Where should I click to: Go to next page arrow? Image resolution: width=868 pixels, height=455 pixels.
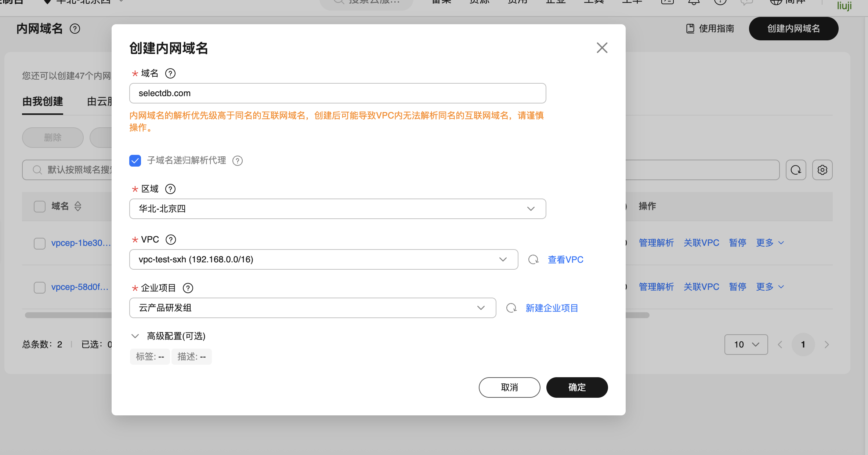[x=827, y=345]
